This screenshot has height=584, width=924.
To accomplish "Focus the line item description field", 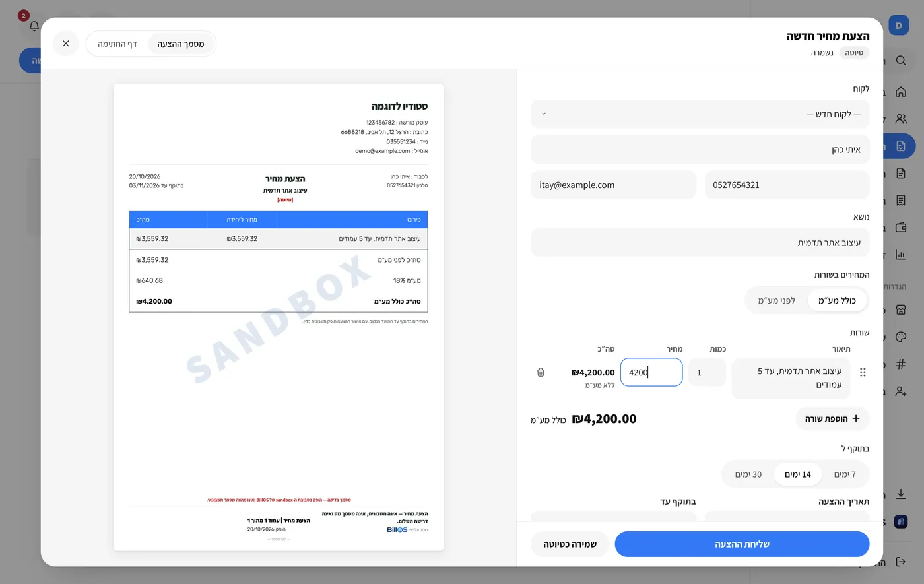I will point(791,378).
